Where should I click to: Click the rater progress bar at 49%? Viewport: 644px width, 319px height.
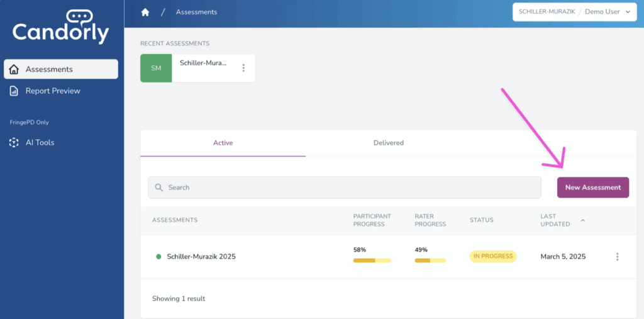click(x=430, y=260)
